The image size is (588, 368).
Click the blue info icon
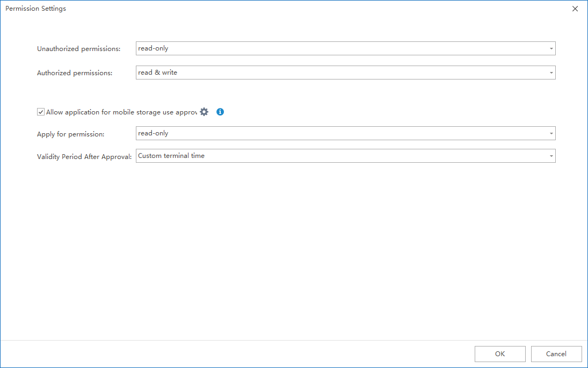[220, 112]
